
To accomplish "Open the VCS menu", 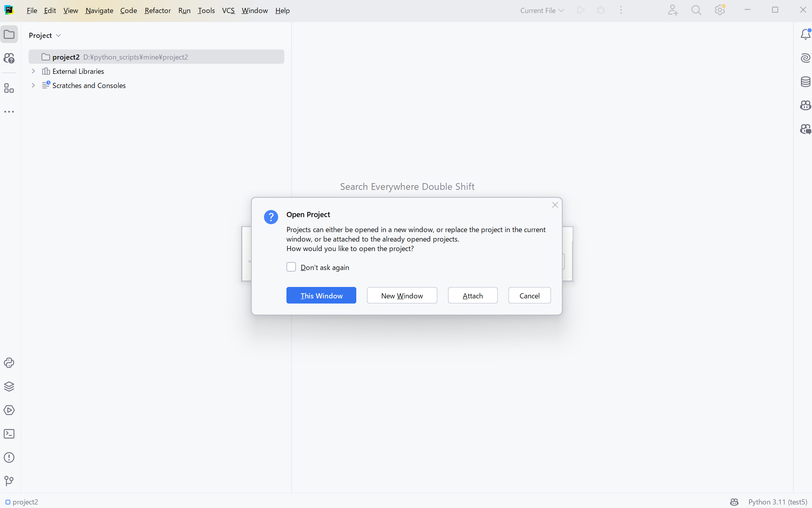I will [228, 11].
